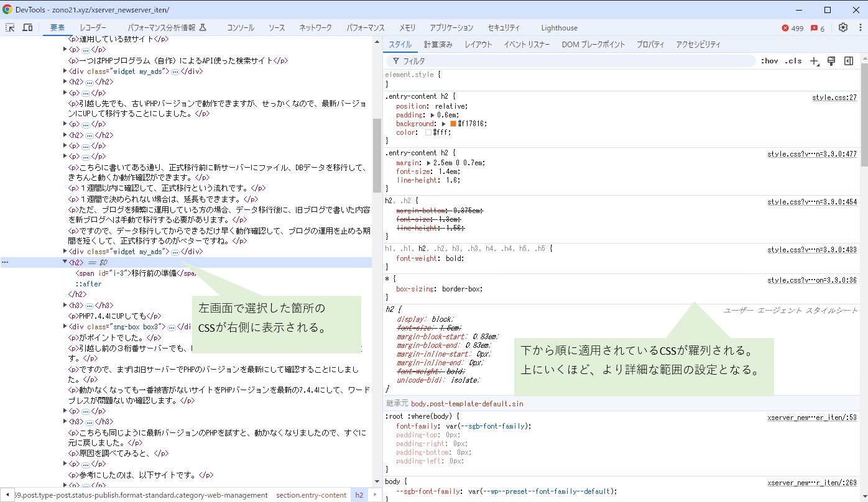Switch to the コンソール tab
Image resolution: width=868 pixels, height=502 pixels.
240,27
